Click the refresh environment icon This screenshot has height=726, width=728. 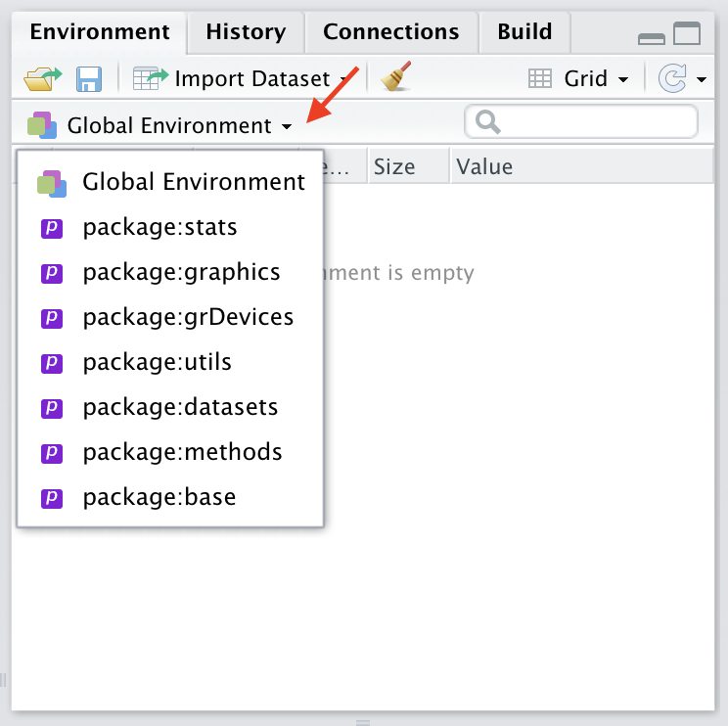tap(672, 78)
